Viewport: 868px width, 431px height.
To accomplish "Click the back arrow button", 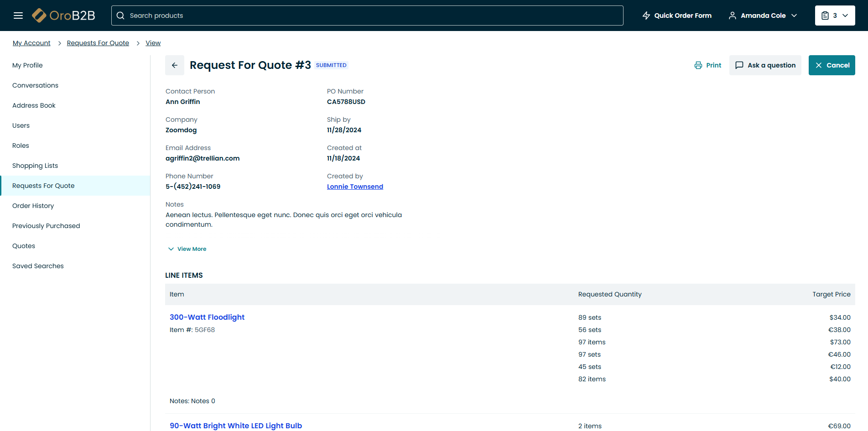I will click(175, 65).
